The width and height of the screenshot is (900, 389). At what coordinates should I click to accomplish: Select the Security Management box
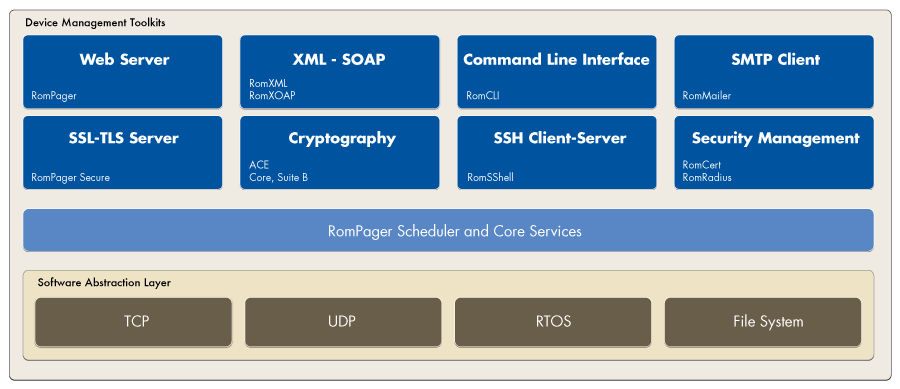(774, 153)
